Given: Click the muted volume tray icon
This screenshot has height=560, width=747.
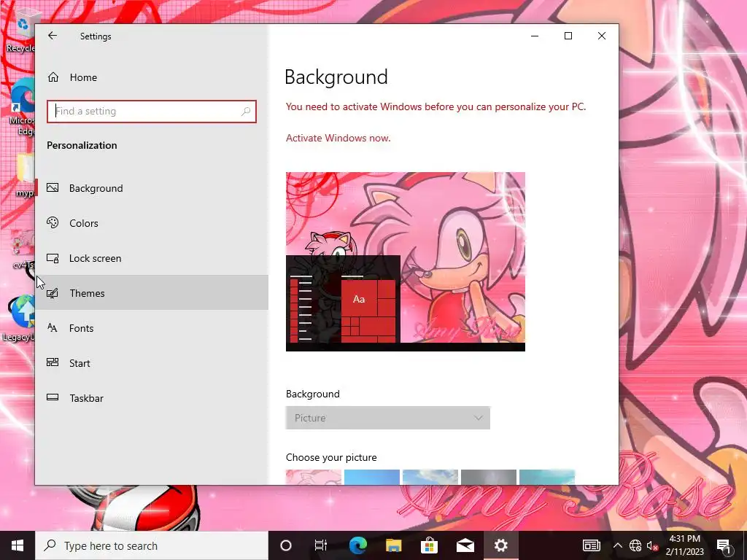Looking at the screenshot, I should click(x=652, y=545).
